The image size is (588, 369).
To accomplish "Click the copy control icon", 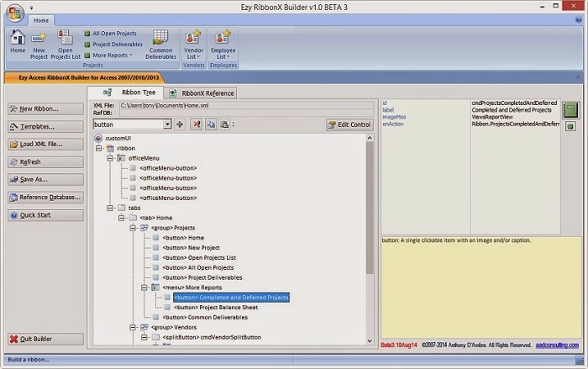I will [211, 124].
